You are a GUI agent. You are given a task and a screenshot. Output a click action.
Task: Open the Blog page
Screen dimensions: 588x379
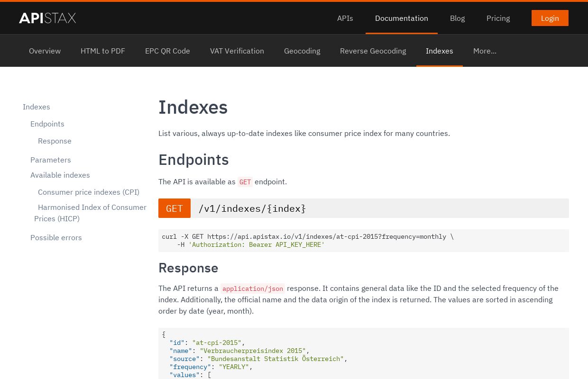(457, 18)
